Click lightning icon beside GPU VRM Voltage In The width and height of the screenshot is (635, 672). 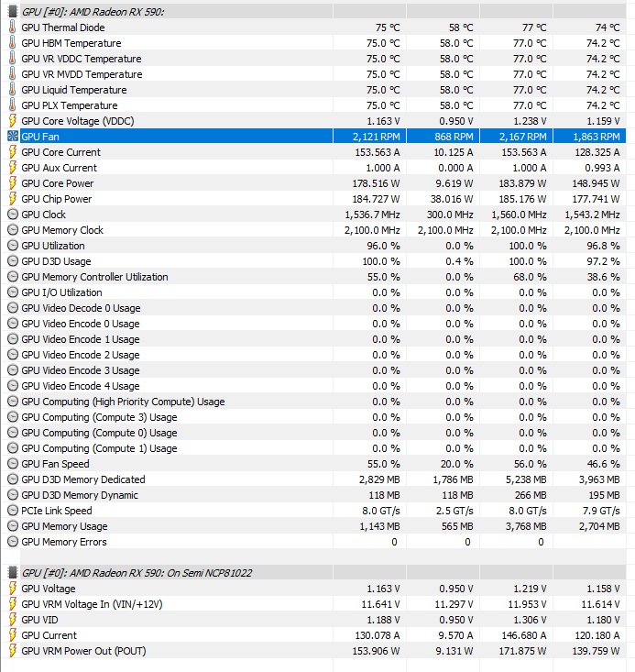point(13,604)
